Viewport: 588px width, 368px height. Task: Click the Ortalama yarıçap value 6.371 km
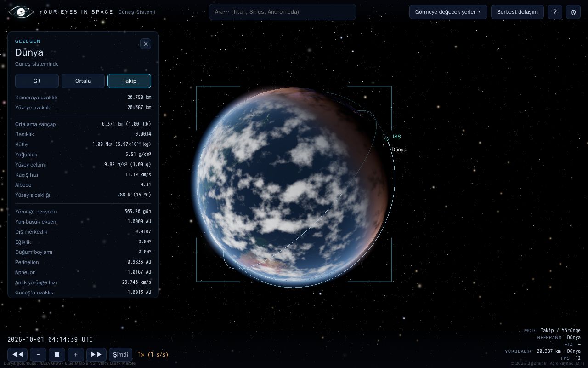[126, 124]
